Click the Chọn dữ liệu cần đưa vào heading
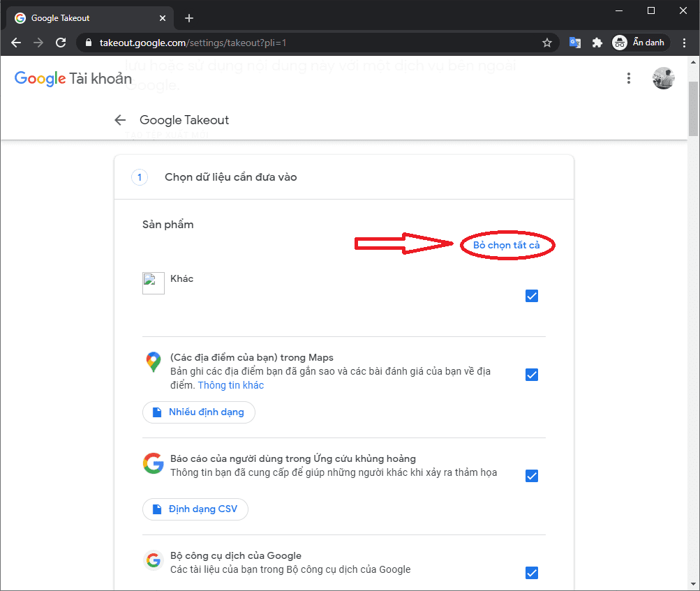The image size is (700, 591). coord(230,177)
